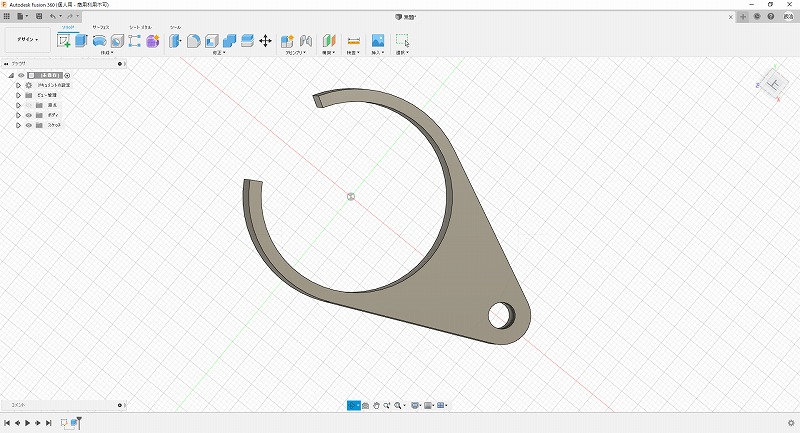The image size is (800, 433).
Task: Show the Origin folder via its eye icon
Action: [x=28, y=105]
